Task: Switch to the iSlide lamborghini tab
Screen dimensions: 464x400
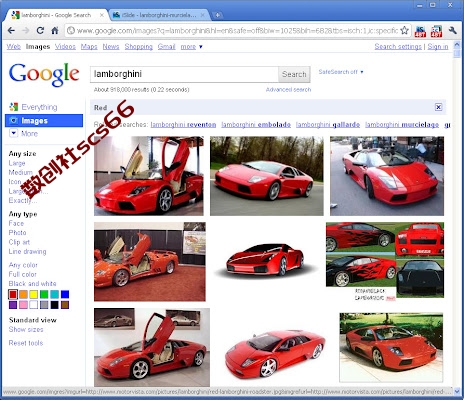Action: click(158, 15)
